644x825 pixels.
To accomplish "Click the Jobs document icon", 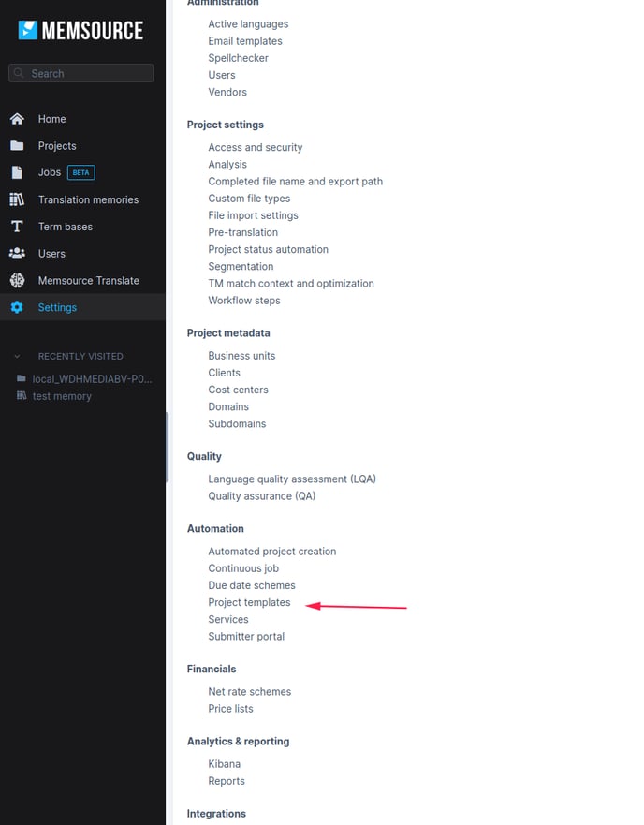I will [x=17, y=172].
